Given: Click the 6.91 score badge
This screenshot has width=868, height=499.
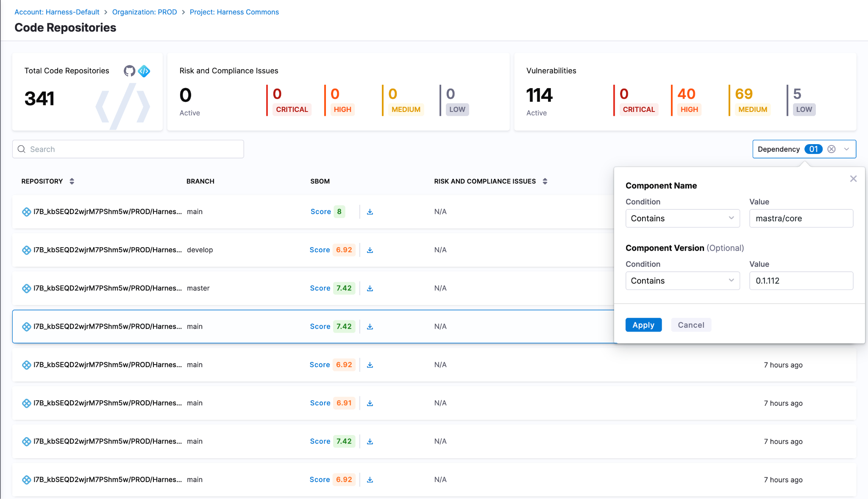Looking at the screenshot, I should (344, 403).
